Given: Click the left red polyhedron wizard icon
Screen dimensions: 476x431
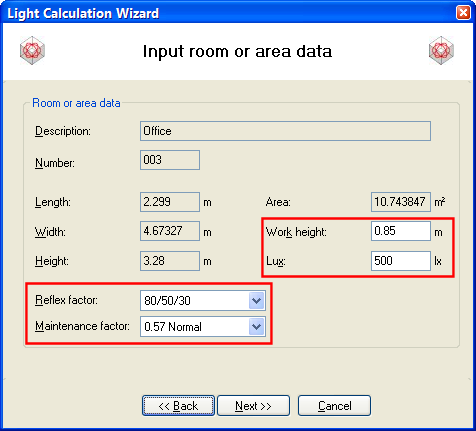Looking at the screenshot, I should coord(32,51).
